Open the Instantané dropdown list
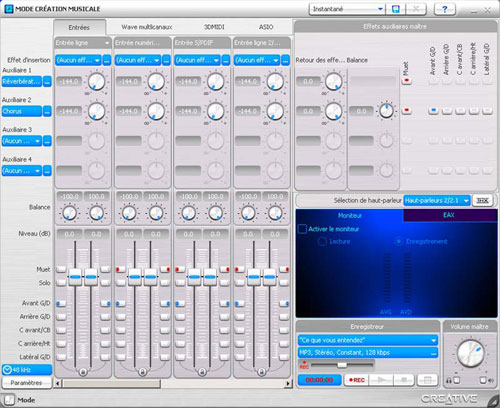 (x=347, y=9)
